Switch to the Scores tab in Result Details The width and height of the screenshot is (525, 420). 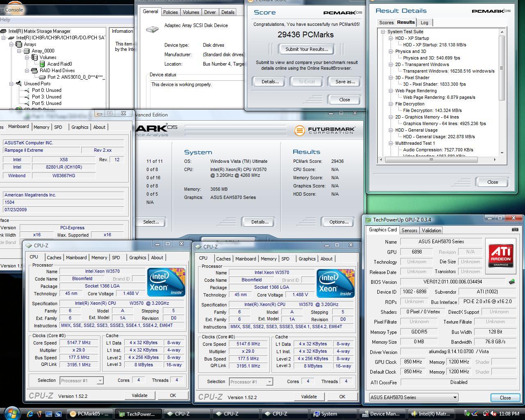386,23
